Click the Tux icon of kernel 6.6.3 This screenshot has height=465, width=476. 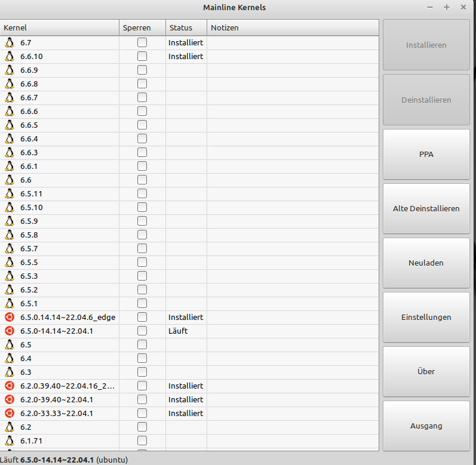(10, 153)
